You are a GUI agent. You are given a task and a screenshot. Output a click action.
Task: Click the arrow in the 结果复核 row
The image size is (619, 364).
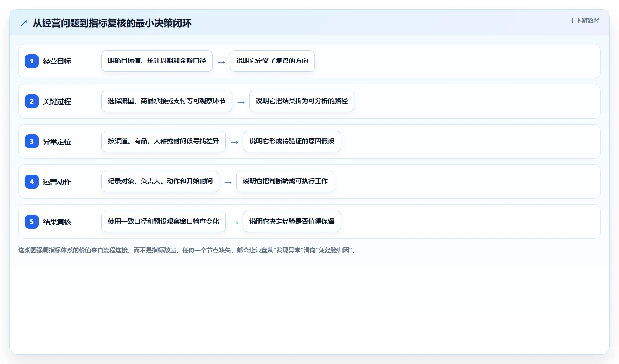coord(235,222)
